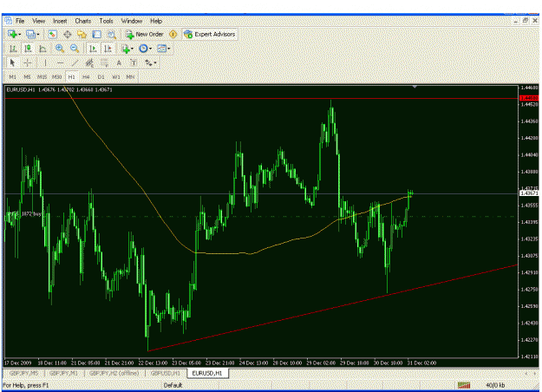Select the trendline drawing tool
The height and width of the screenshot is (392, 542).
(75, 63)
